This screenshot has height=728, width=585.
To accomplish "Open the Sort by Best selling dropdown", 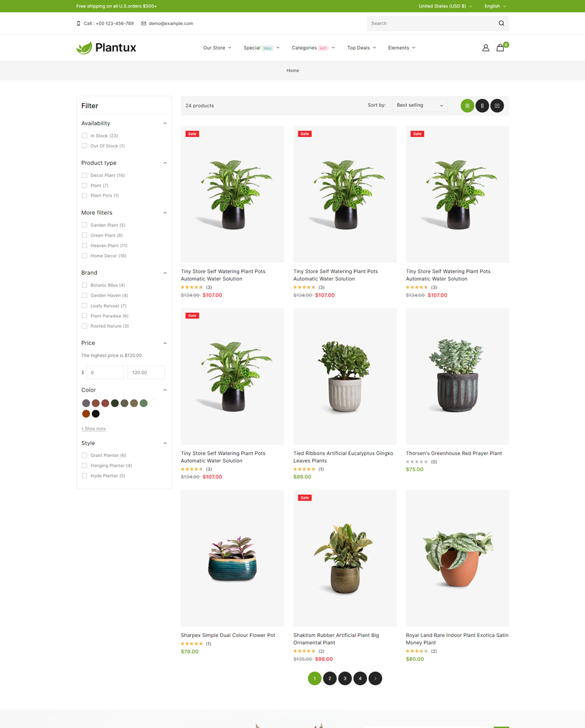I will 420,106.
